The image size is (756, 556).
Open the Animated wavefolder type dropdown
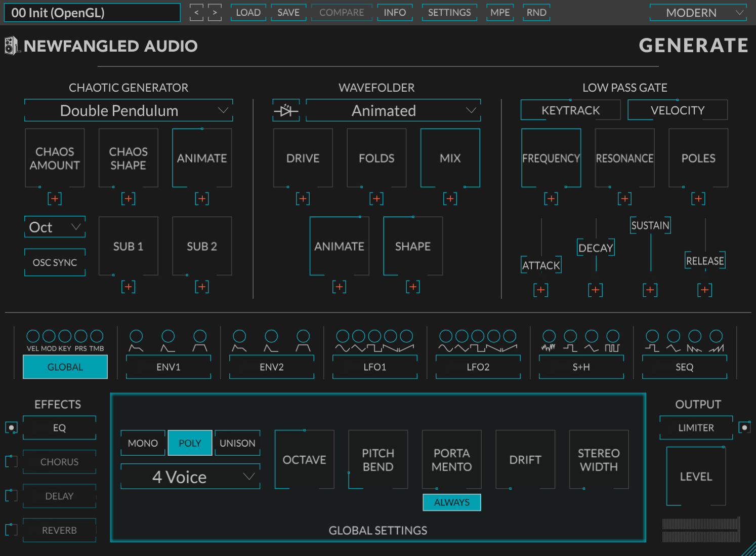(x=393, y=110)
